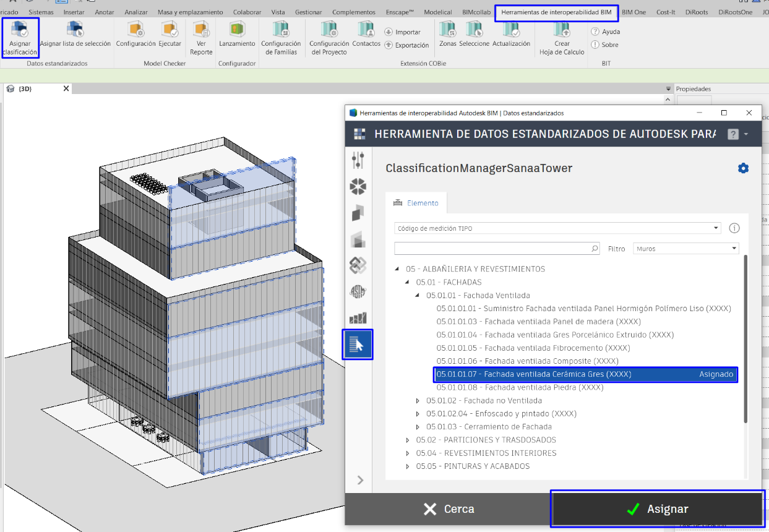
Task: Select the interlocking-diamonds icon in dialog sidebar
Action: pos(358,265)
